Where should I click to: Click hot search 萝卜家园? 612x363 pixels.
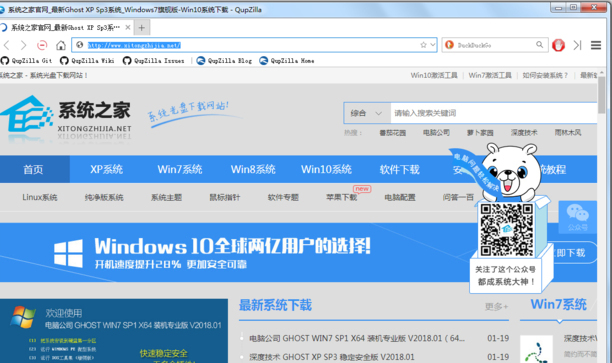480,133
